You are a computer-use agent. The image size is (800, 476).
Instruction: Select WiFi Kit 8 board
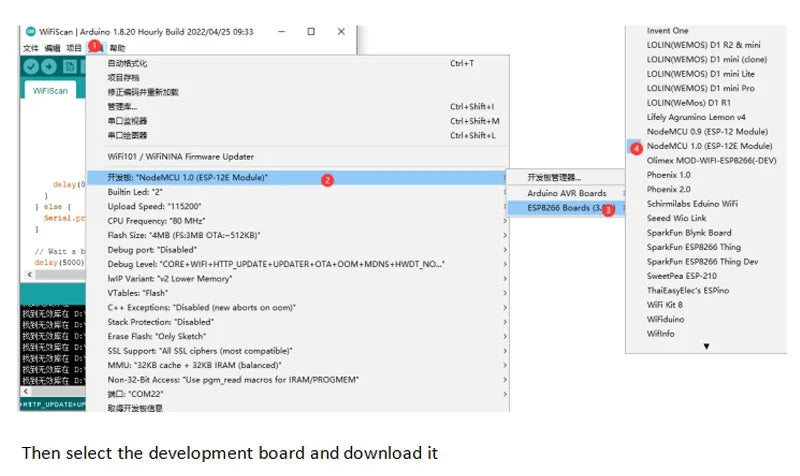(706, 305)
